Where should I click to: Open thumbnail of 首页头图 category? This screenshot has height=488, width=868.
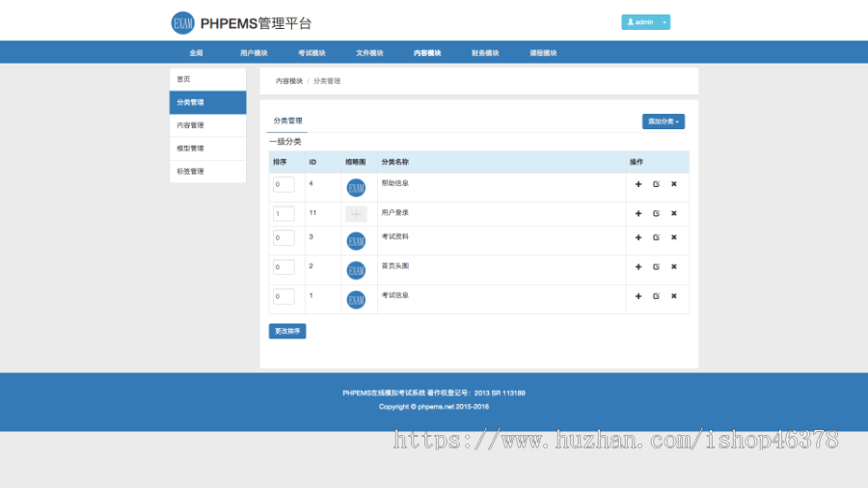(356, 271)
